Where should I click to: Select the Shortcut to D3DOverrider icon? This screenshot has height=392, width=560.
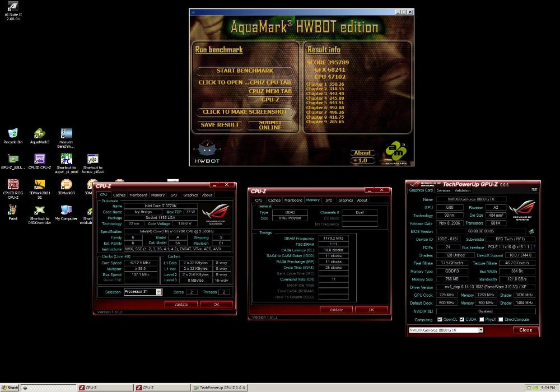pos(40,214)
